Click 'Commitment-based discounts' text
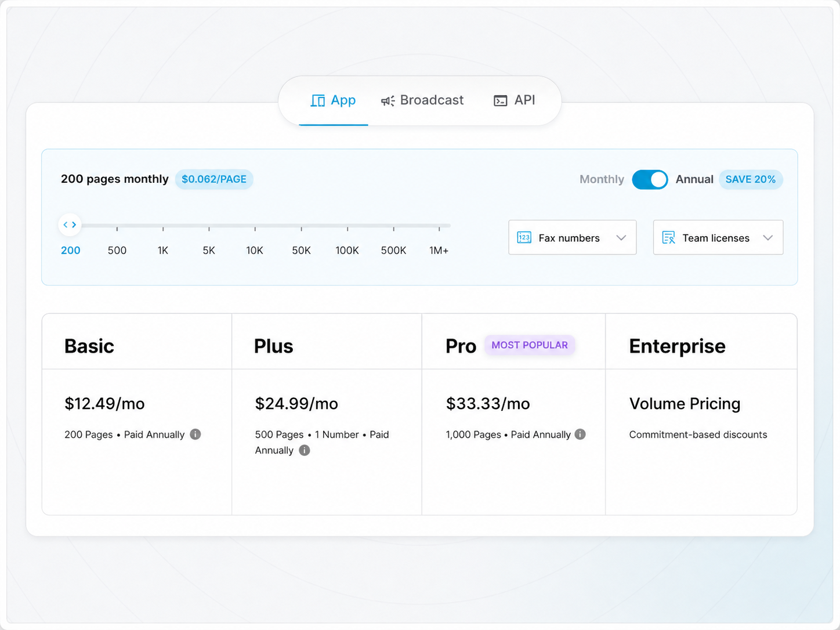840x630 pixels. tap(698, 435)
